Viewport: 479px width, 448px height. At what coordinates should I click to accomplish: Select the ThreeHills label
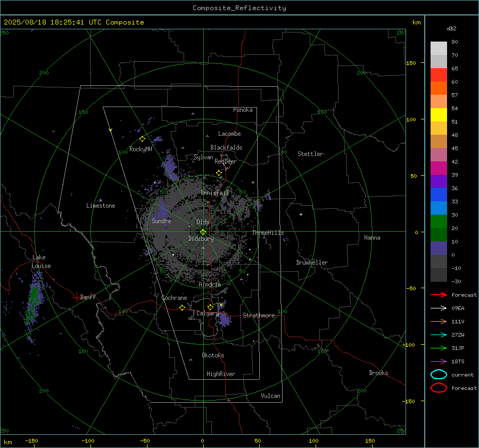pyautogui.click(x=268, y=233)
